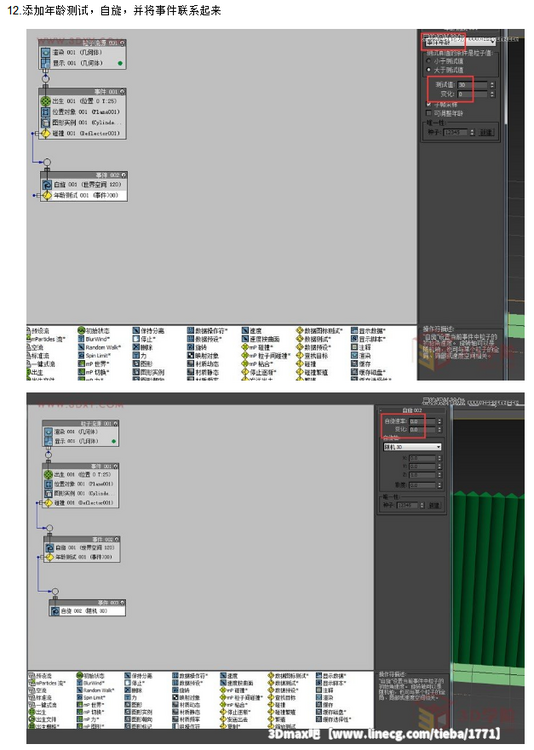Viewport: 534px width, 750px height.
Task: Pick 显示数据 depot item in first screenshot
Action: coord(368,331)
